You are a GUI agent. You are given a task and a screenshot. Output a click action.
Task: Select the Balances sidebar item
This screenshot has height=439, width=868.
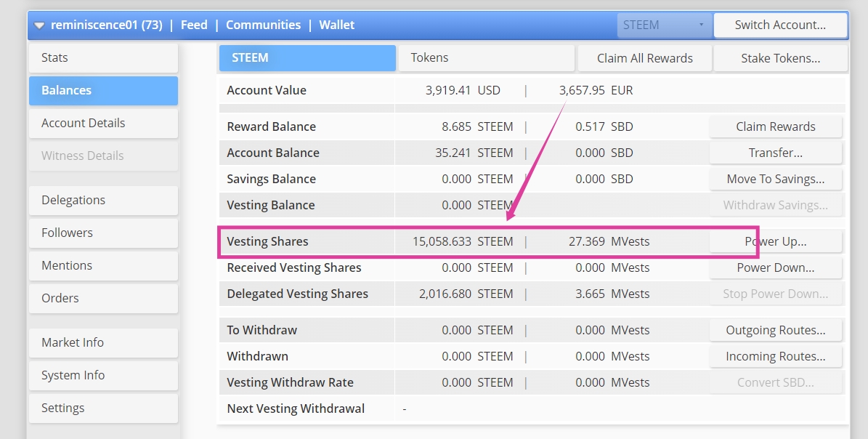click(104, 90)
